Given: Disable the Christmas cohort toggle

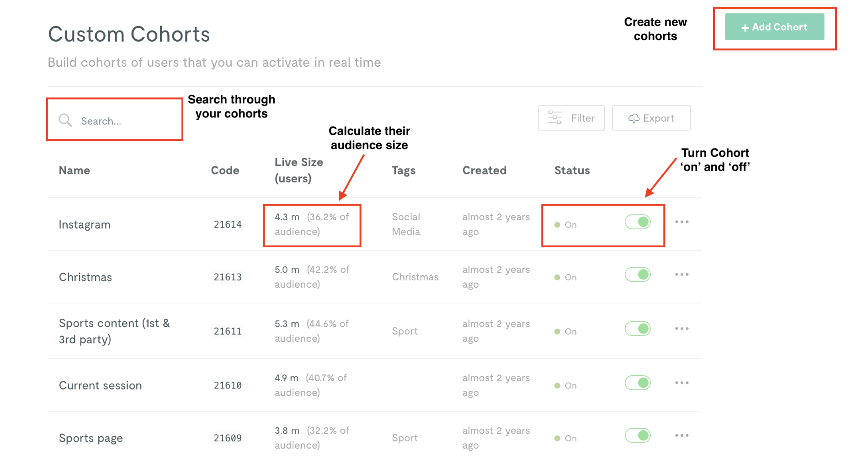Looking at the screenshot, I should (x=638, y=274).
